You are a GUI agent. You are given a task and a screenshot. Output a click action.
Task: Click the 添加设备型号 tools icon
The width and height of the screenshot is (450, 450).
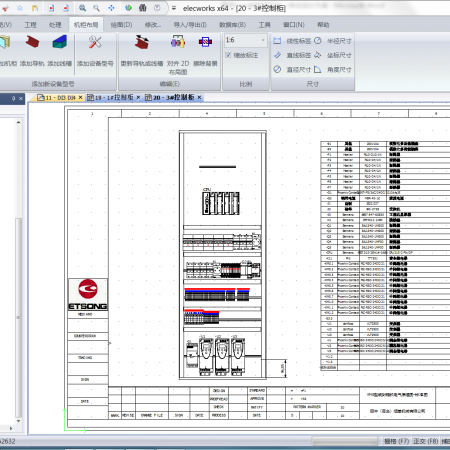coord(95,42)
